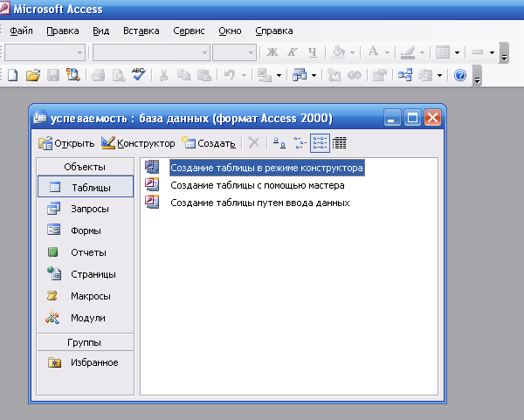Click the Undo arrow icon
This screenshot has height=420, width=524.
click(x=229, y=75)
